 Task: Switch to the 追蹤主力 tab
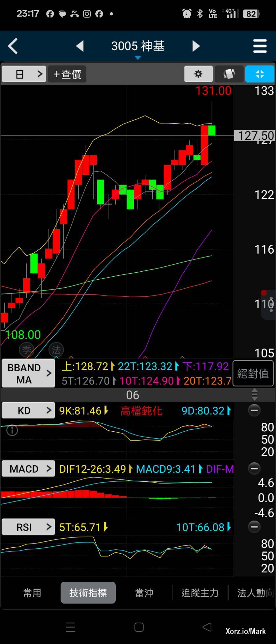pyautogui.click(x=200, y=593)
